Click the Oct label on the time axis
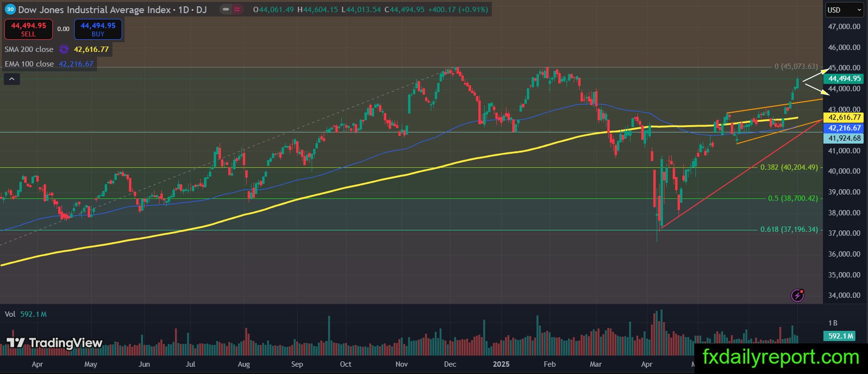Viewport: 868px width, 374px height. coord(346,364)
